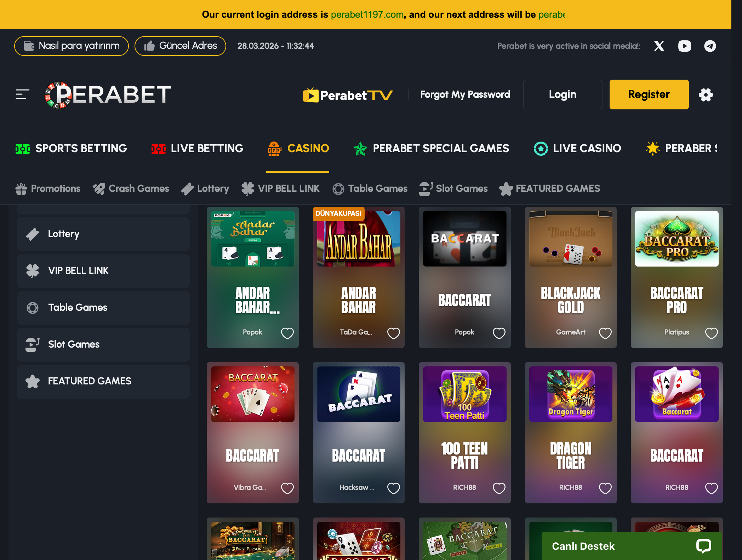Click the slot icon beside Slot Games in sidebar
The height and width of the screenshot is (560, 742).
coord(32,344)
